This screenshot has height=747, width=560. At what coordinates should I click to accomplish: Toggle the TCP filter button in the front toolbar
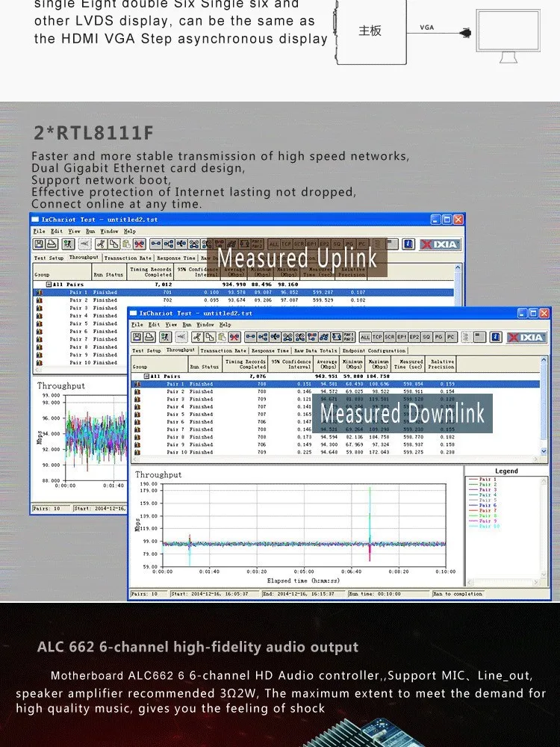[377, 338]
